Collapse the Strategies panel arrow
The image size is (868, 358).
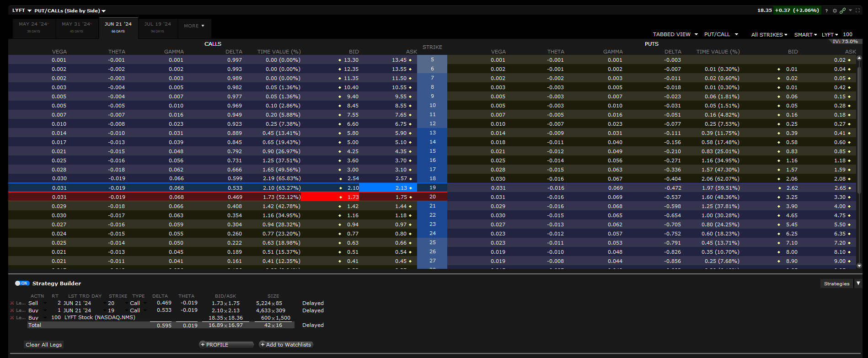(858, 283)
